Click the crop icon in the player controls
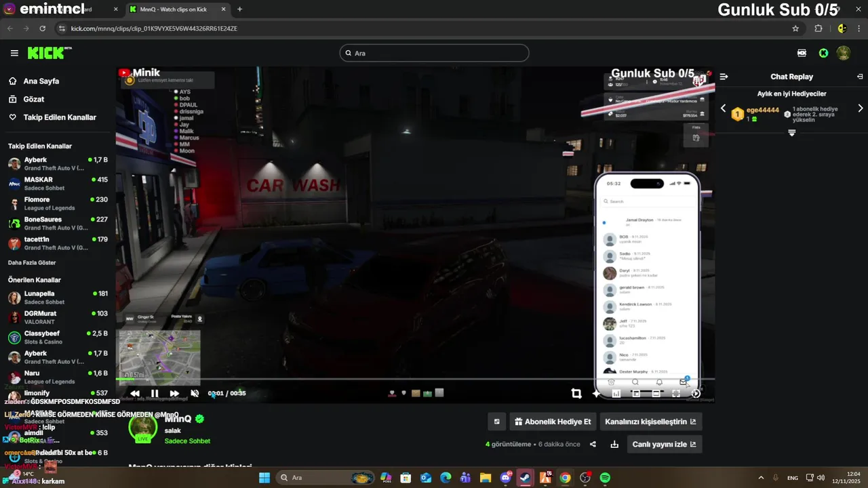 576,393
